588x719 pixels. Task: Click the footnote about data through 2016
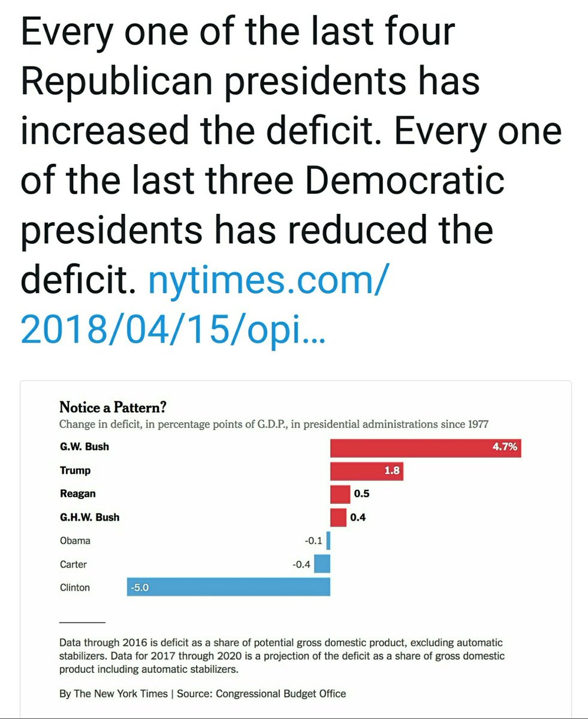pyautogui.click(x=282, y=655)
